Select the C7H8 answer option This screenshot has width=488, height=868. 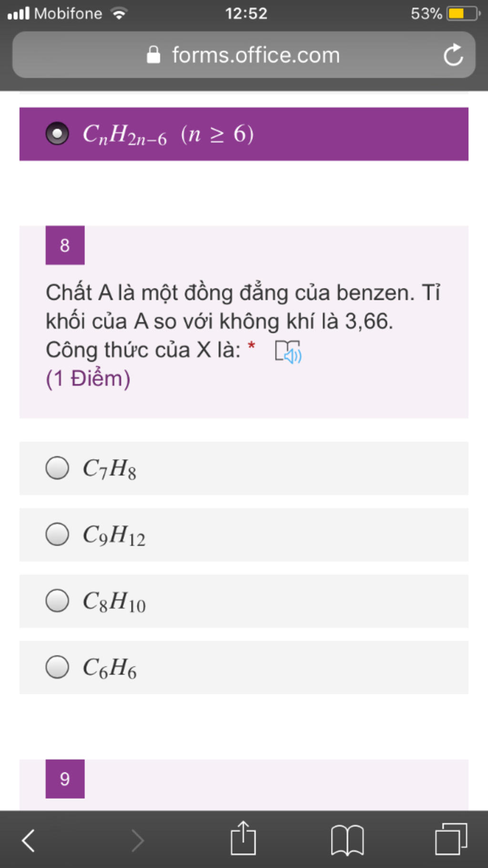click(244, 468)
